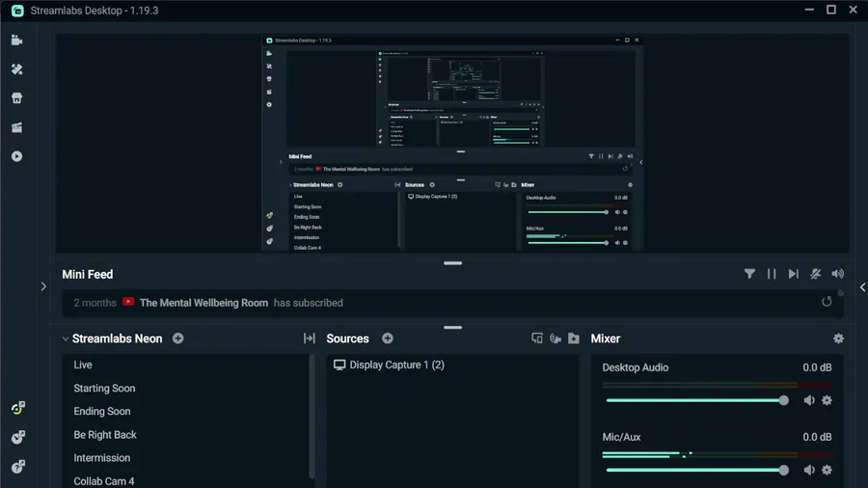
Task: Add a new source with the plus icon
Action: coord(388,339)
